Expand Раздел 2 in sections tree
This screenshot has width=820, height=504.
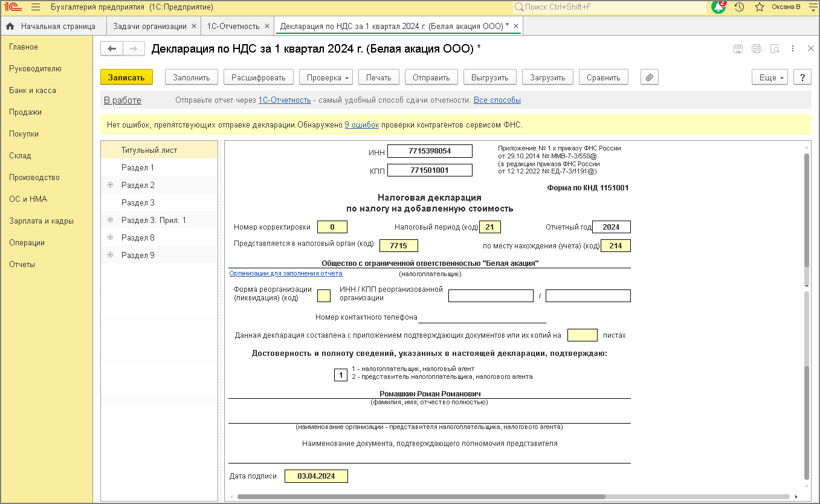(x=110, y=185)
